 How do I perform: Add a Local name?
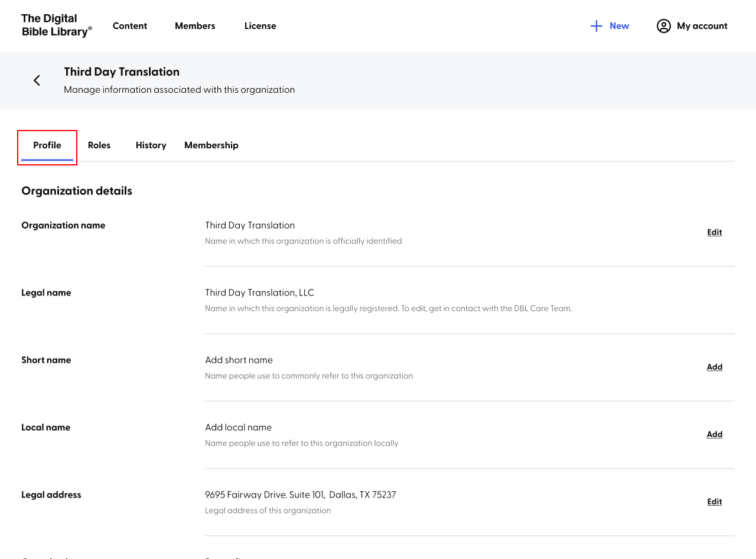(715, 434)
